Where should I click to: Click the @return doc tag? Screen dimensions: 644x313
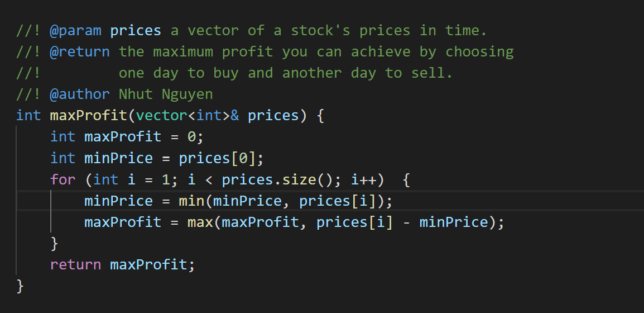point(80,51)
